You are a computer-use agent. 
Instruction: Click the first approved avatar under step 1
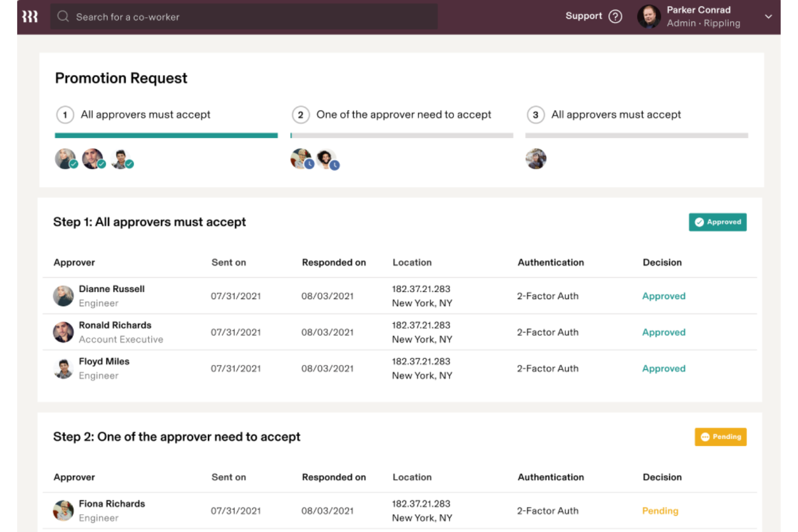click(66, 159)
